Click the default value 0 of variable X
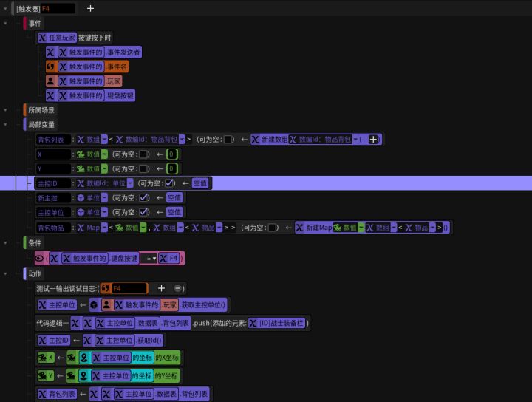This screenshot has width=532, height=402. (171, 154)
